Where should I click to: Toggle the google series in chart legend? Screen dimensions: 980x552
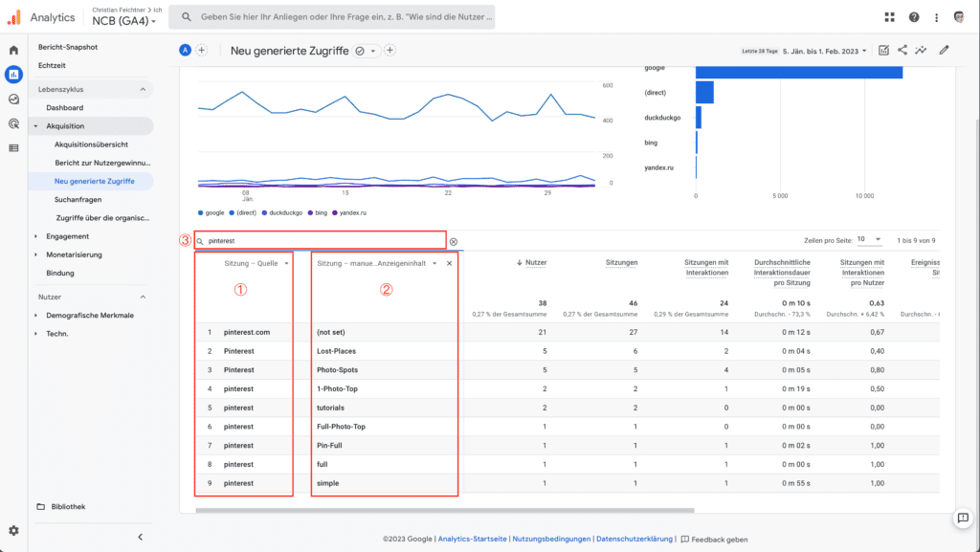[214, 212]
